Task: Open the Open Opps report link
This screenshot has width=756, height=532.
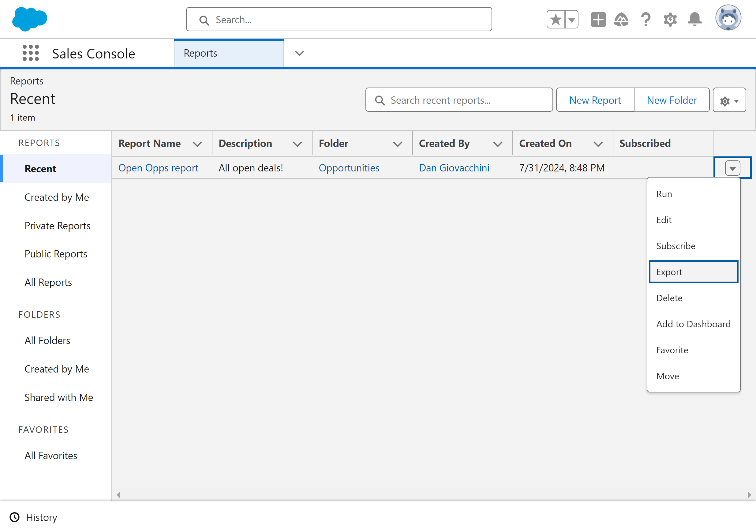Action: [158, 168]
